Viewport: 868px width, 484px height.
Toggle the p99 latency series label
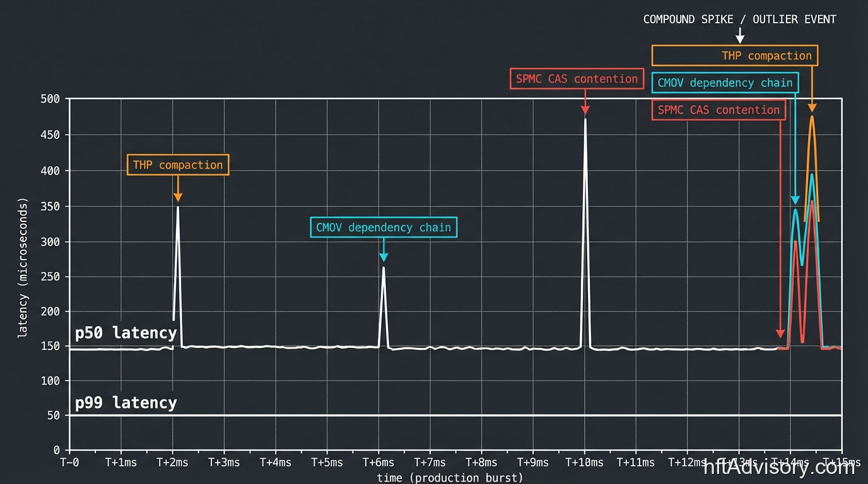pos(126,402)
